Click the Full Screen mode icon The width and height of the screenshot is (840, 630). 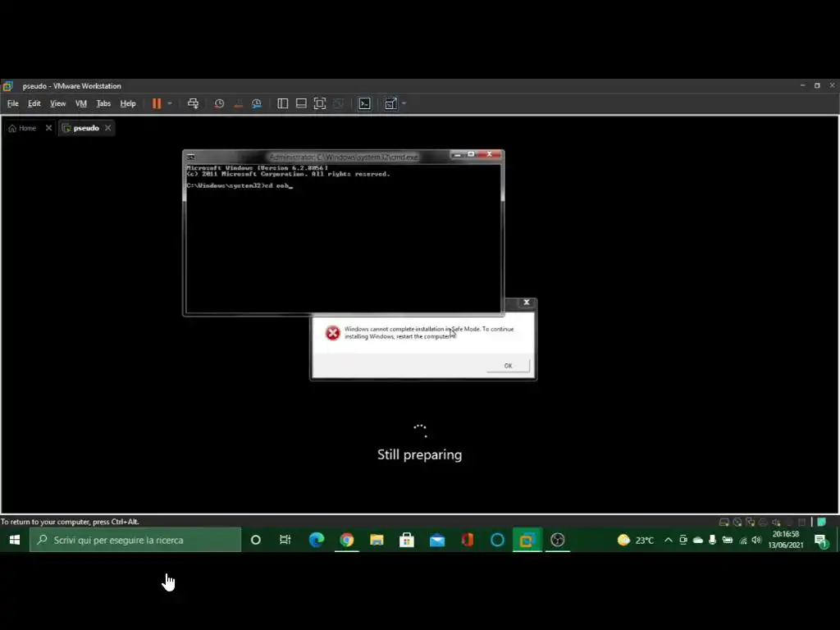pos(320,103)
